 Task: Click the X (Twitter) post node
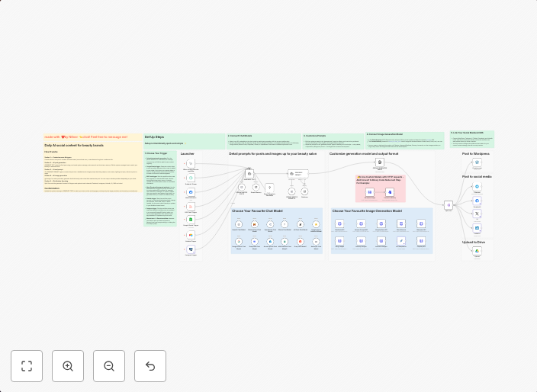tap(478, 214)
